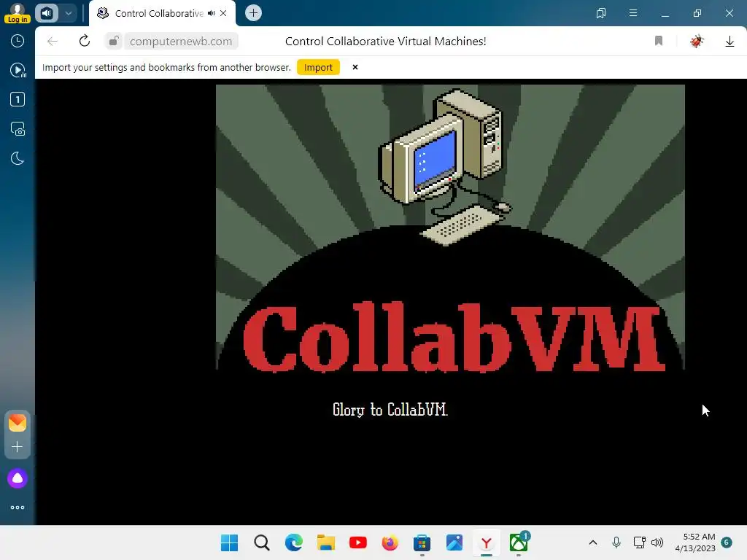The height and width of the screenshot is (560, 747).
Task: Open Xbox app from taskbar
Action: [x=519, y=542]
